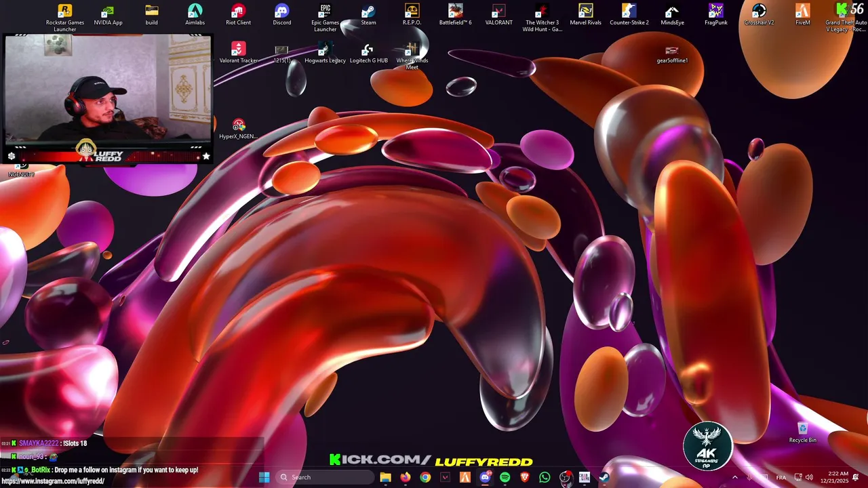868x488 pixels.
Task: Switch to Valorant in the taskbar
Action: [445, 477]
